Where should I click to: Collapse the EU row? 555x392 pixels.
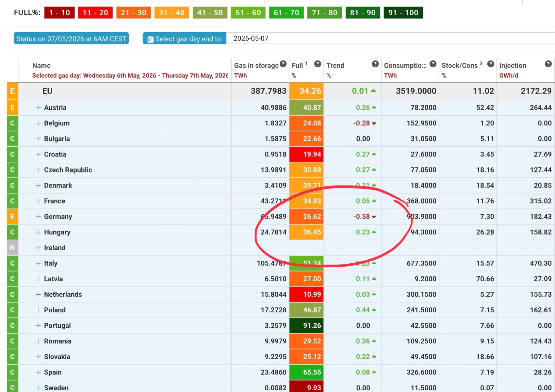coord(36,91)
